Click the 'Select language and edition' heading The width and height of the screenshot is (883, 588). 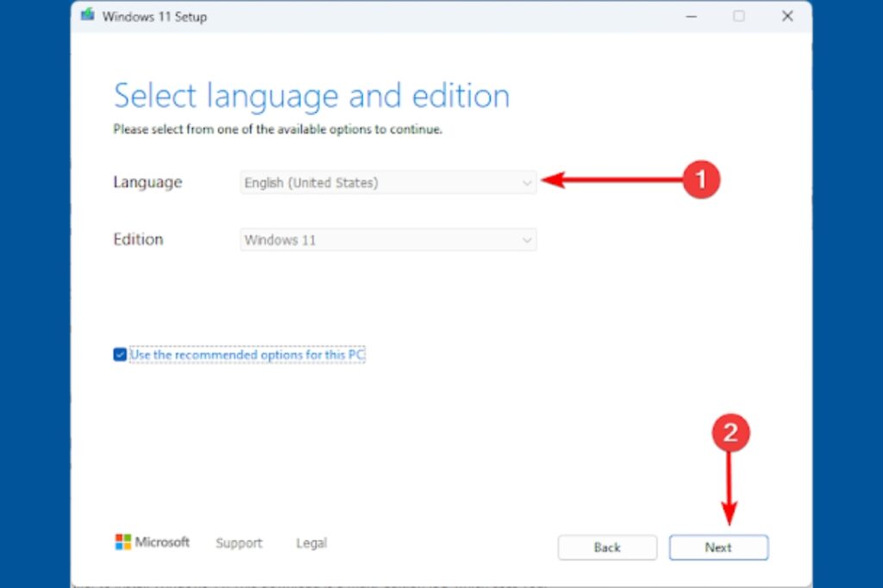[311, 96]
